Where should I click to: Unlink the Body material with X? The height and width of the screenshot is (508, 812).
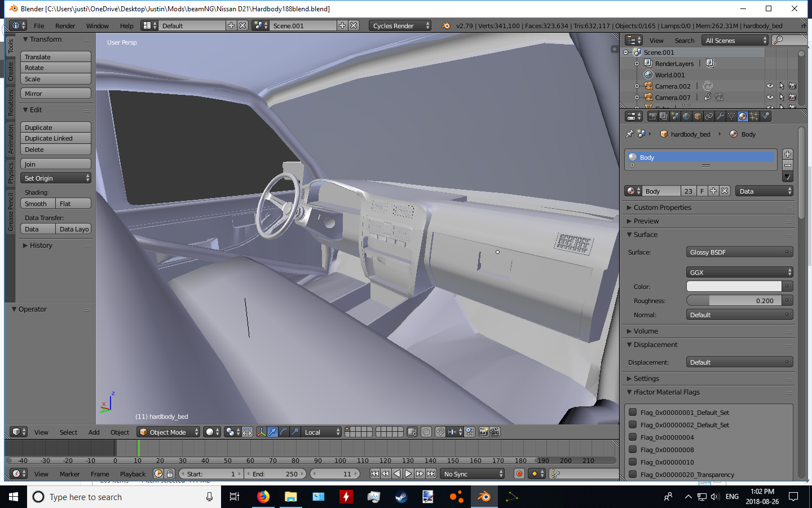pos(725,191)
